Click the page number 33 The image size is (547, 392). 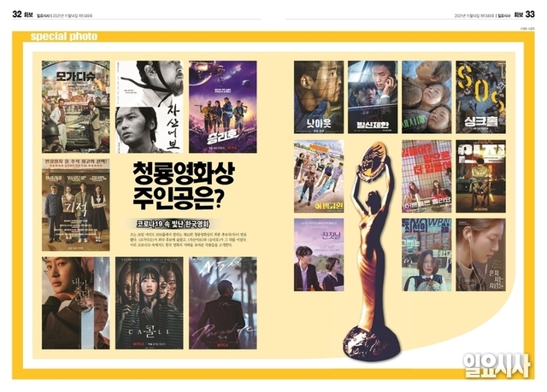pos(530,15)
